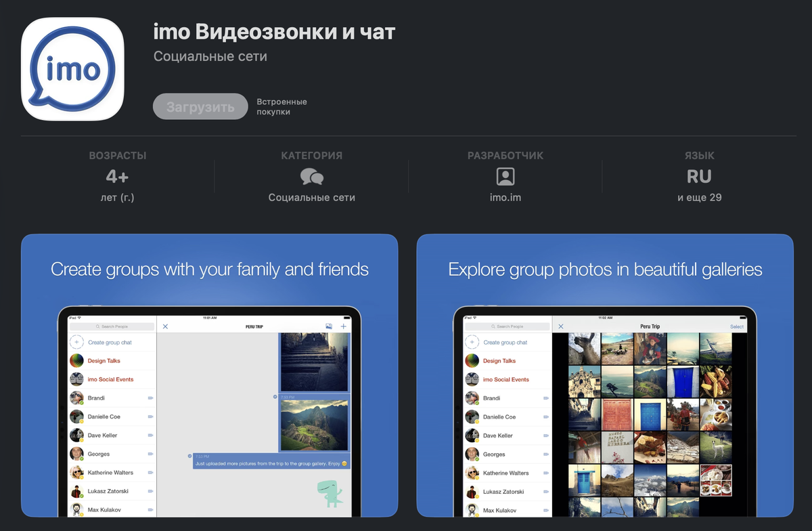The height and width of the screenshot is (531, 812).
Task: Open the 'Create groups with your family' screenshot
Action: (x=210, y=376)
